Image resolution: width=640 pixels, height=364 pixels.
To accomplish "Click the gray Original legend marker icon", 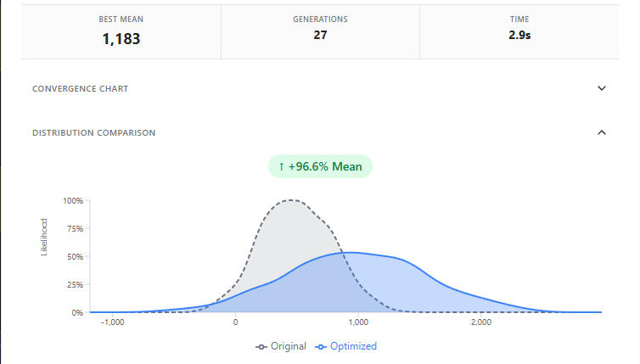I will click(x=262, y=346).
